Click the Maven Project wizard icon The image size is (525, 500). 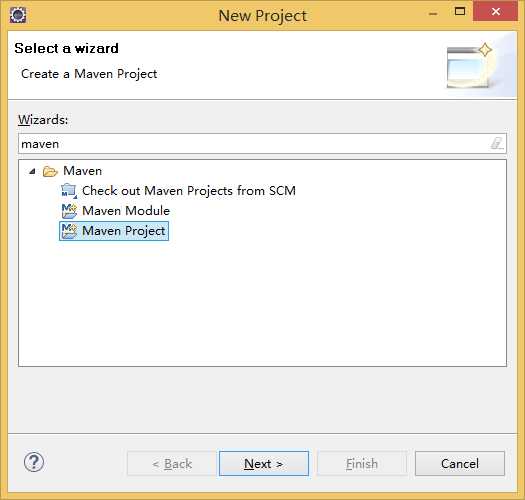click(69, 231)
